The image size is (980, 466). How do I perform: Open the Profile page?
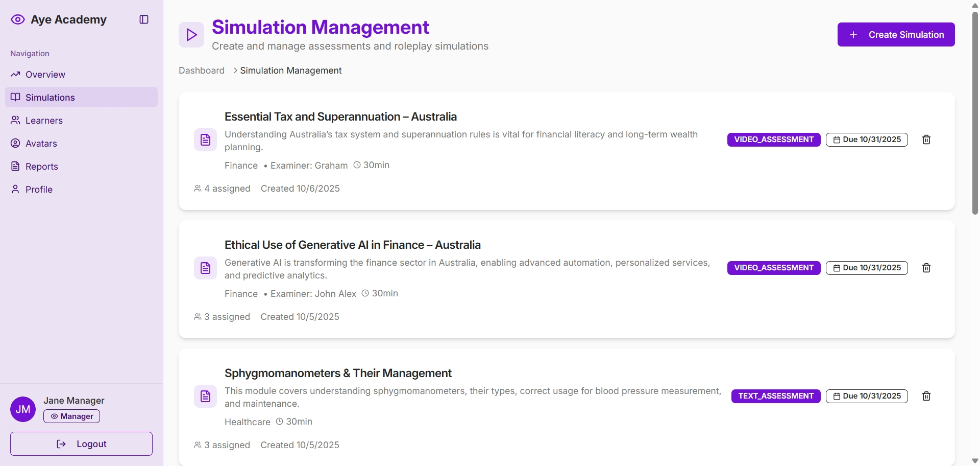[x=39, y=190]
